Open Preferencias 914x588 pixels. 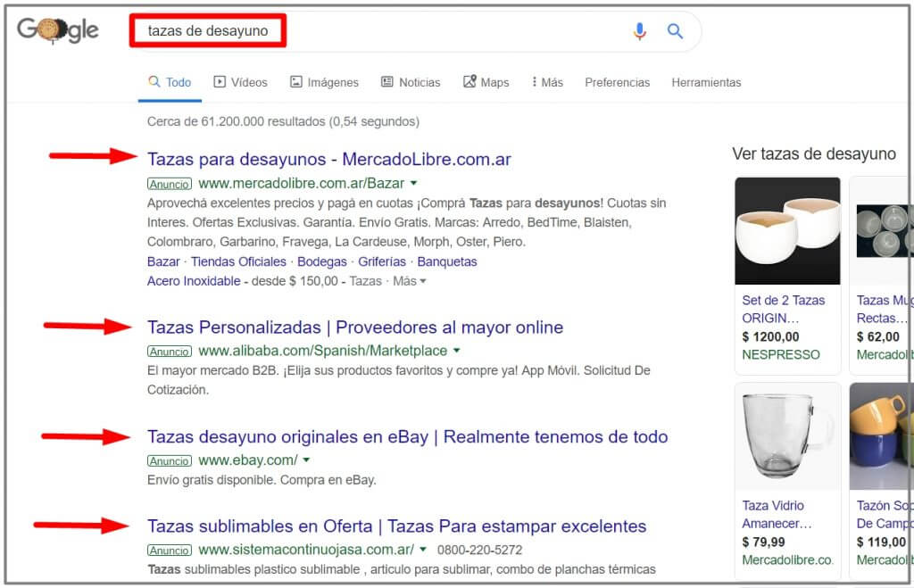coord(618,82)
